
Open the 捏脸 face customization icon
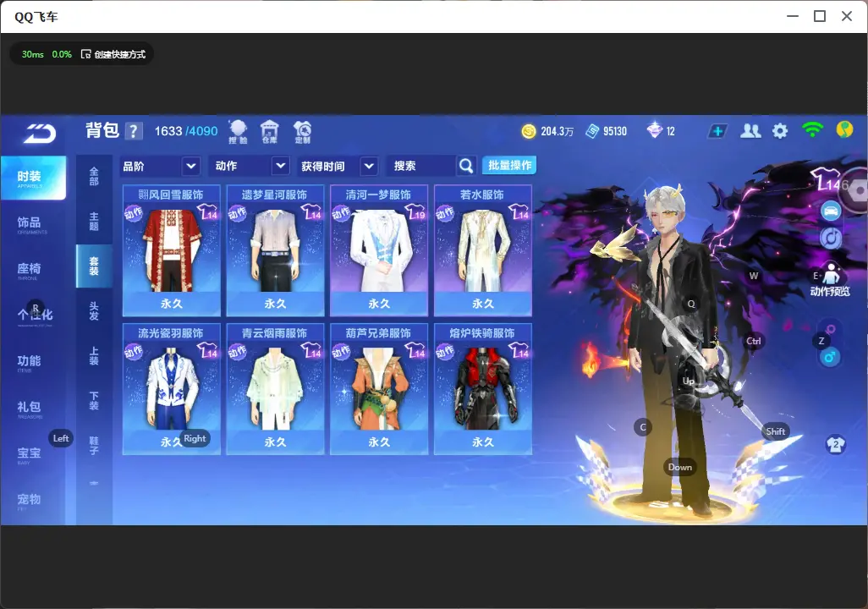coord(238,132)
